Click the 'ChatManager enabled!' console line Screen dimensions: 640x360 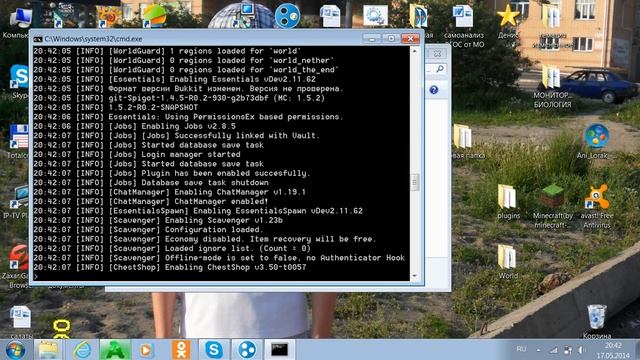tap(151, 202)
